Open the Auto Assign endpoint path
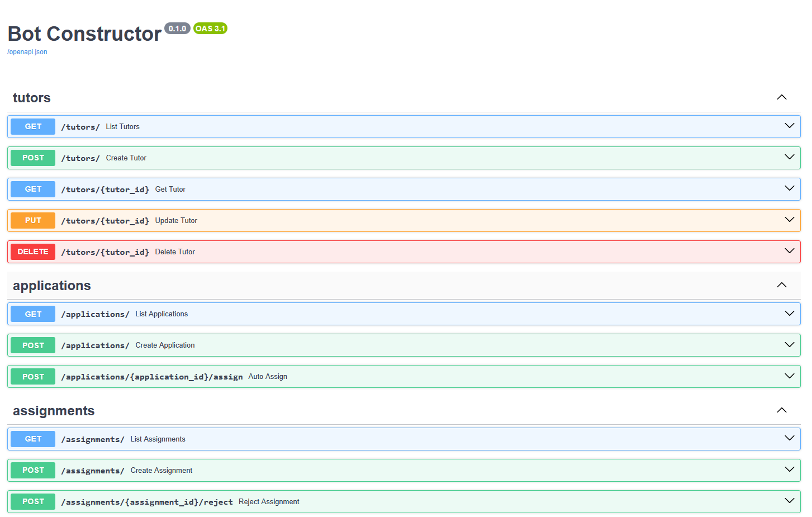The image size is (812, 517). click(x=151, y=377)
